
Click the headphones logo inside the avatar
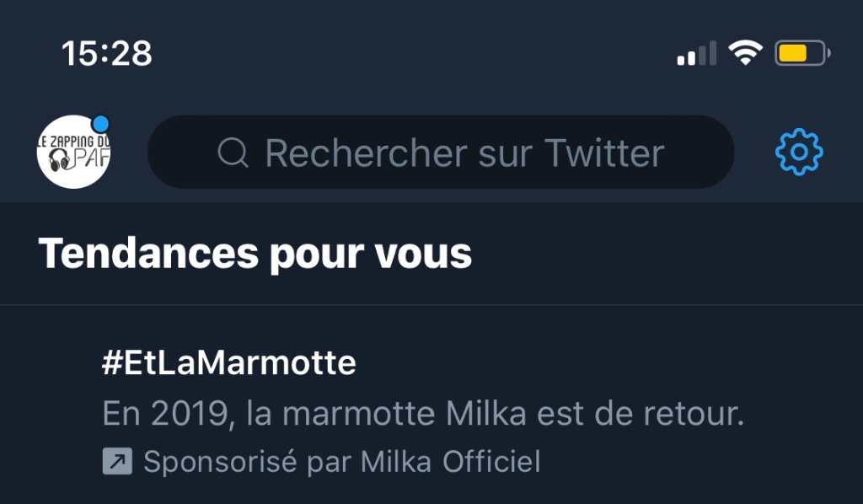pos(60,160)
